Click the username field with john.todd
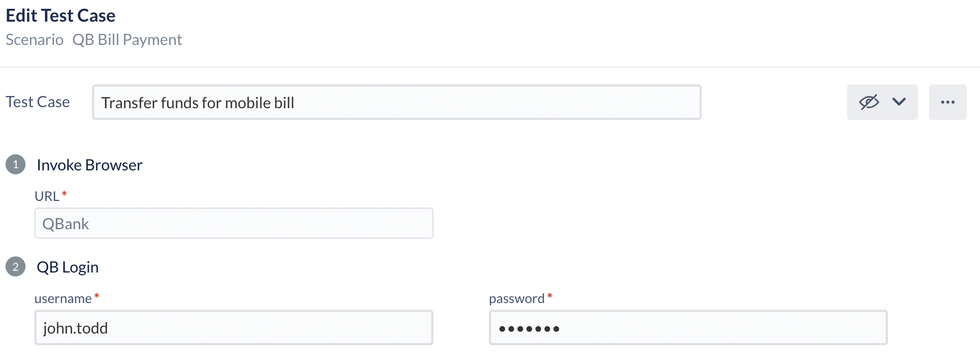 233,328
